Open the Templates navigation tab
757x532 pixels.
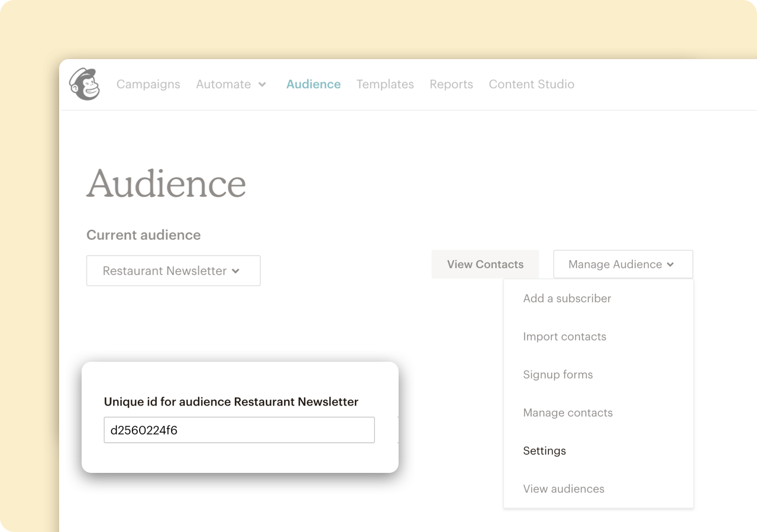click(x=385, y=85)
